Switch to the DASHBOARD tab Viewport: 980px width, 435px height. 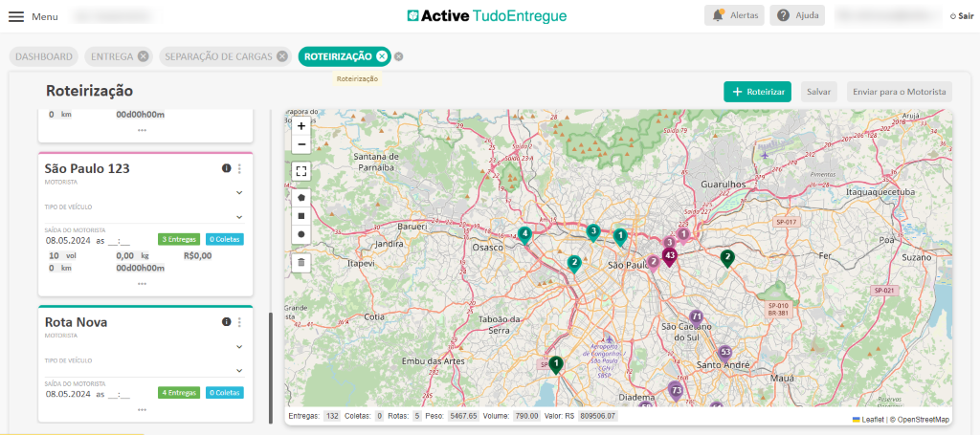[x=44, y=56]
